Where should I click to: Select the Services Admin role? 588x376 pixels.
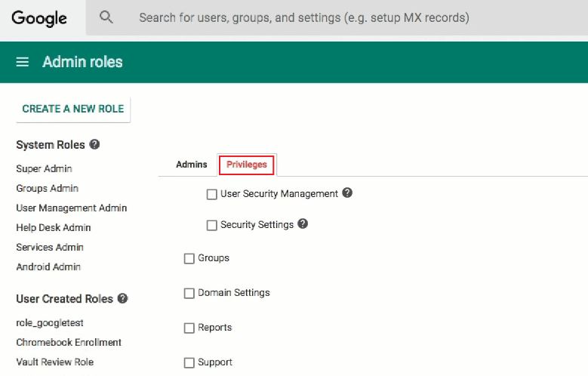tap(50, 248)
